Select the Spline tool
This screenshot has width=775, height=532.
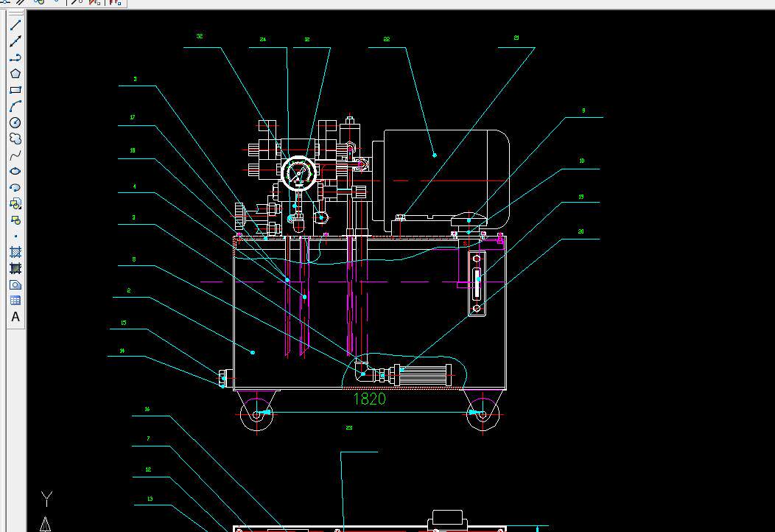tap(15, 155)
